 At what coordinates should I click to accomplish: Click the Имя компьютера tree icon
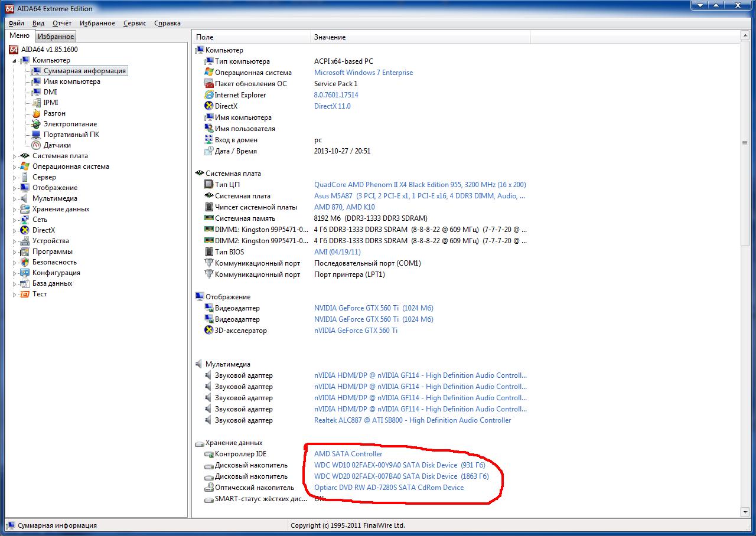point(36,81)
